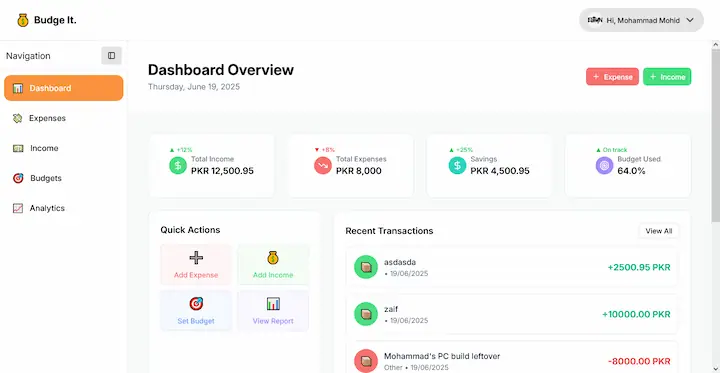Image resolution: width=720 pixels, height=373 pixels.
Task: Select the PKR 4,500.95 savings value
Action: click(x=500, y=171)
